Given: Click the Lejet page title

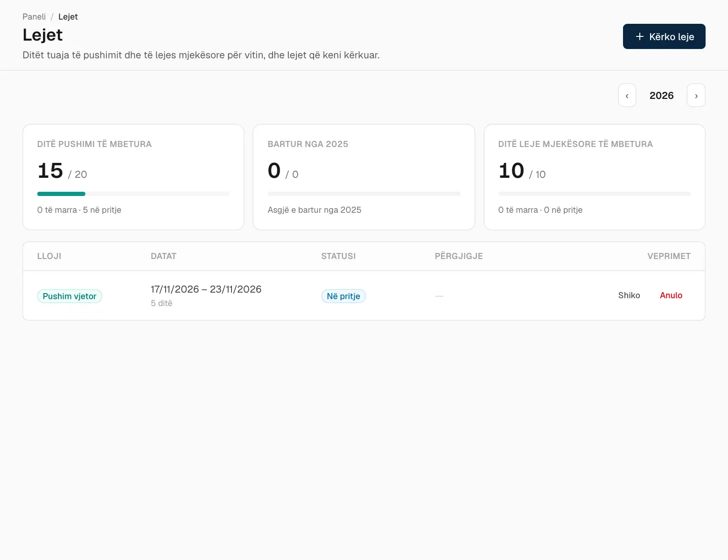Looking at the screenshot, I should [x=42, y=35].
